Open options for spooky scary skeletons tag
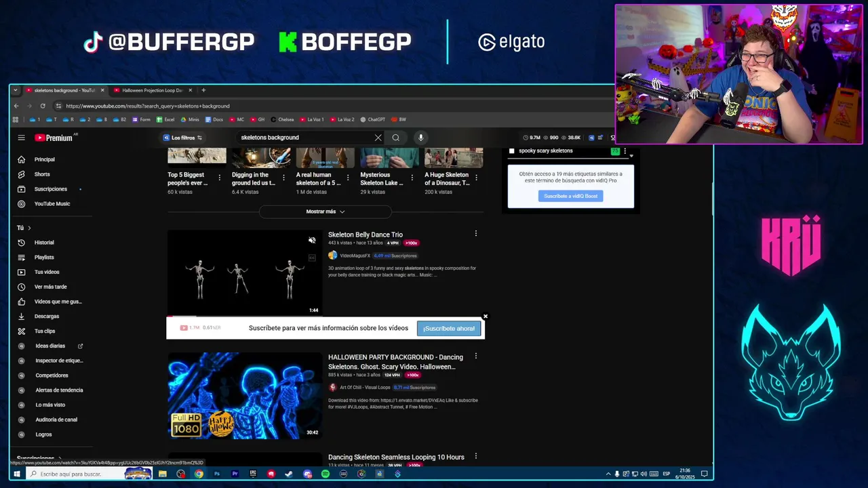Image resolution: width=868 pixels, height=488 pixels. pyautogui.click(x=625, y=151)
